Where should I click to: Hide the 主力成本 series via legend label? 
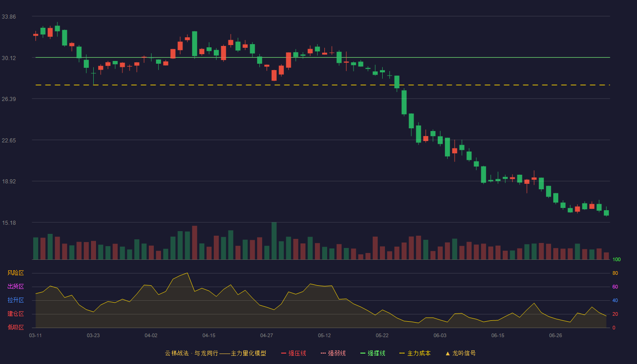[419, 353]
